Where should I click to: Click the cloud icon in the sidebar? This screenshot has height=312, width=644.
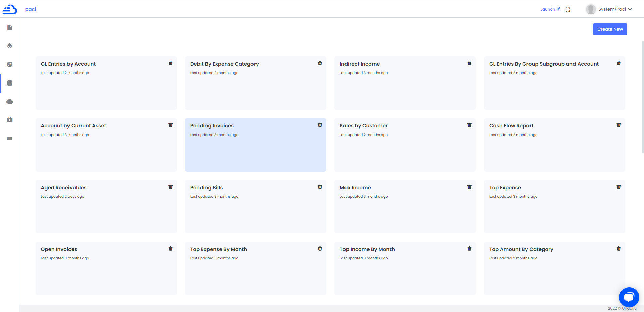(x=10, y=101)
